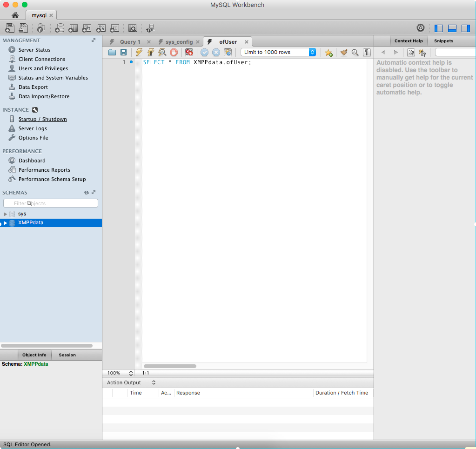
Task: Save snippet with star icon
Action: pyautogui.click(x=329, y=53)
